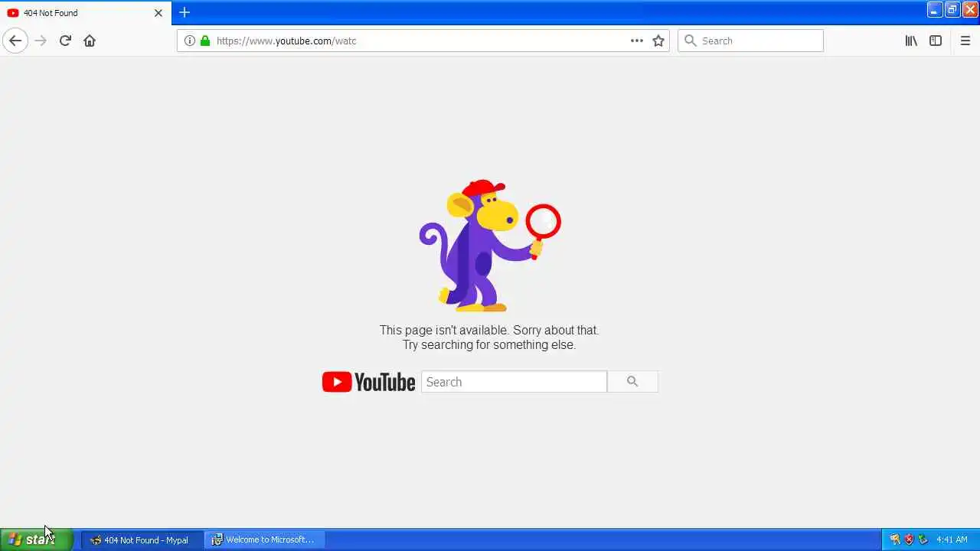The image size is (980, 551).
Task: Open the browser home page
Action: click(90, 41)
